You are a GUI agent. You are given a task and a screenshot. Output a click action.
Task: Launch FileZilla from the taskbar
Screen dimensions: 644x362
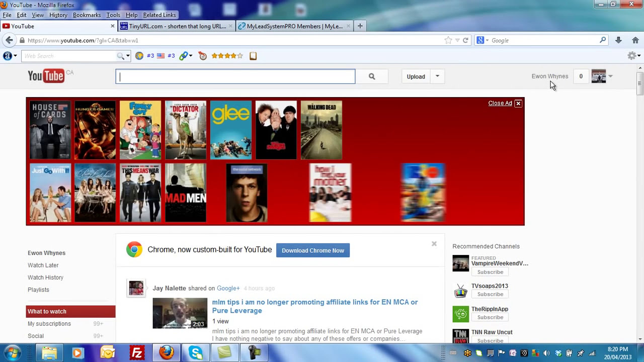137,353
